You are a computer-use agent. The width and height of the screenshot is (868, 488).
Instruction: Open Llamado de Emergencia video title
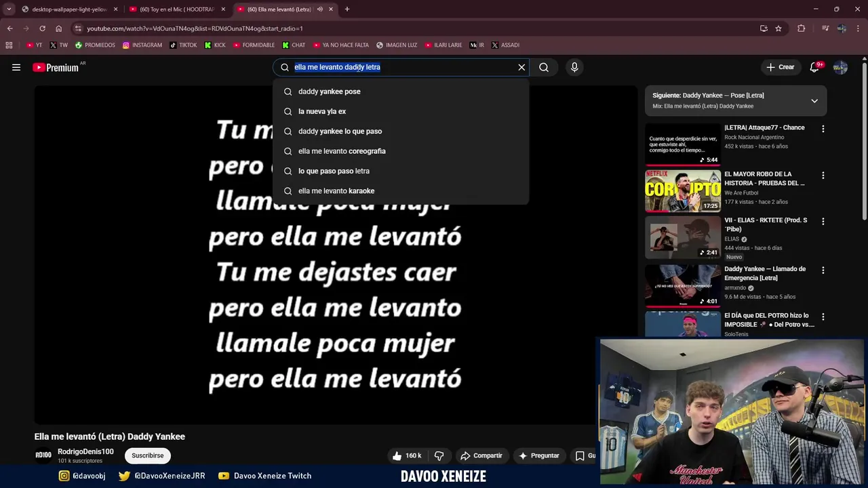[765, 273]
